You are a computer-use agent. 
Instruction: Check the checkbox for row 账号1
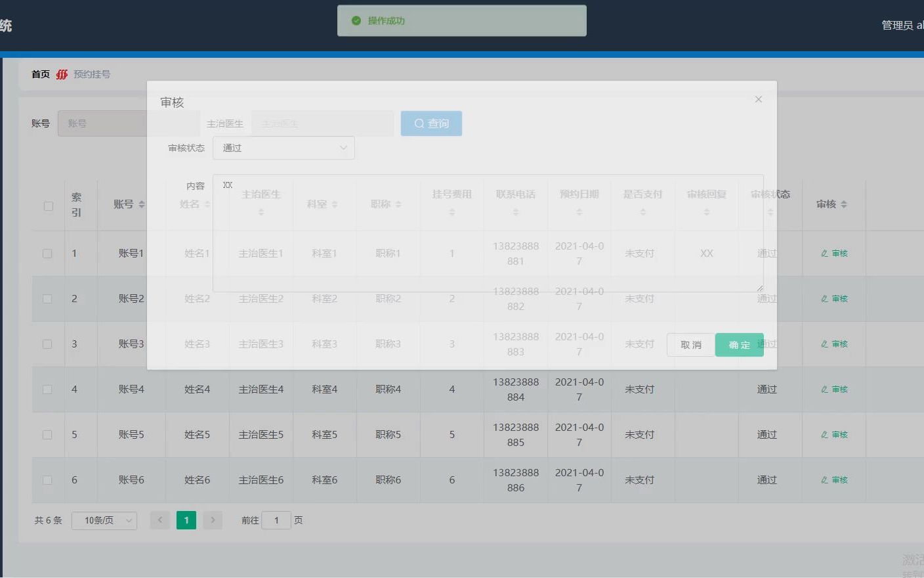47,254
